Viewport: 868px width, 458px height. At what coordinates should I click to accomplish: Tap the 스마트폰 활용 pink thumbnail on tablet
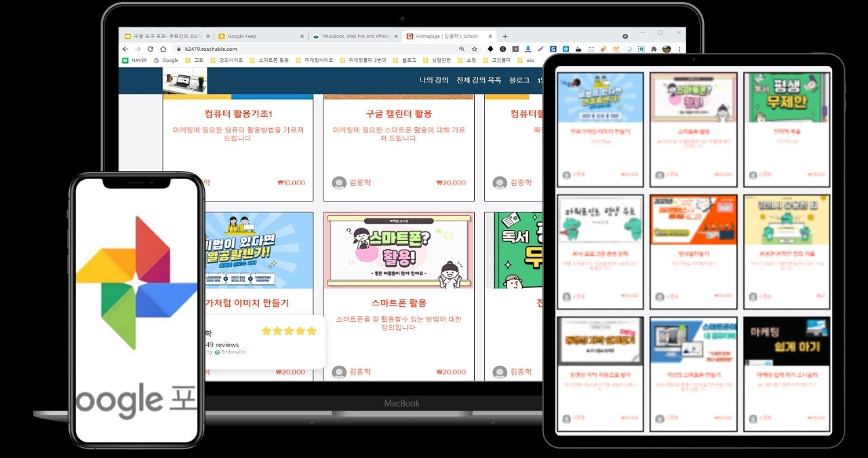pos(693,98)
